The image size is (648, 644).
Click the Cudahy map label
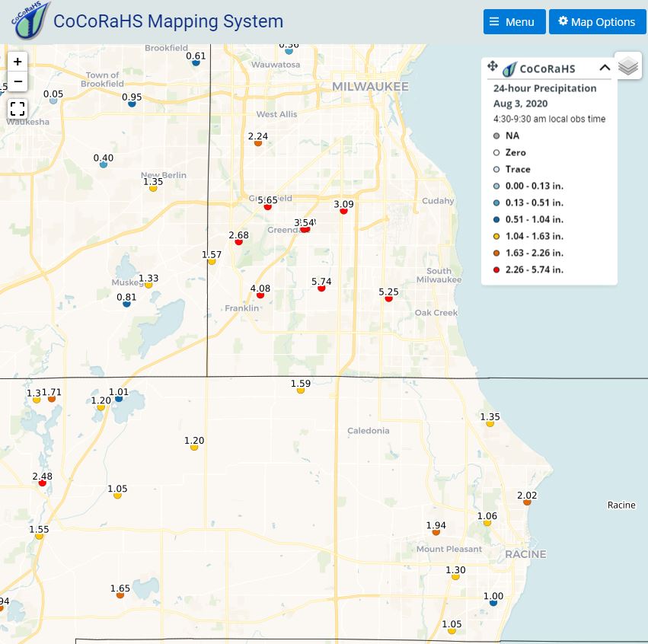438,201
